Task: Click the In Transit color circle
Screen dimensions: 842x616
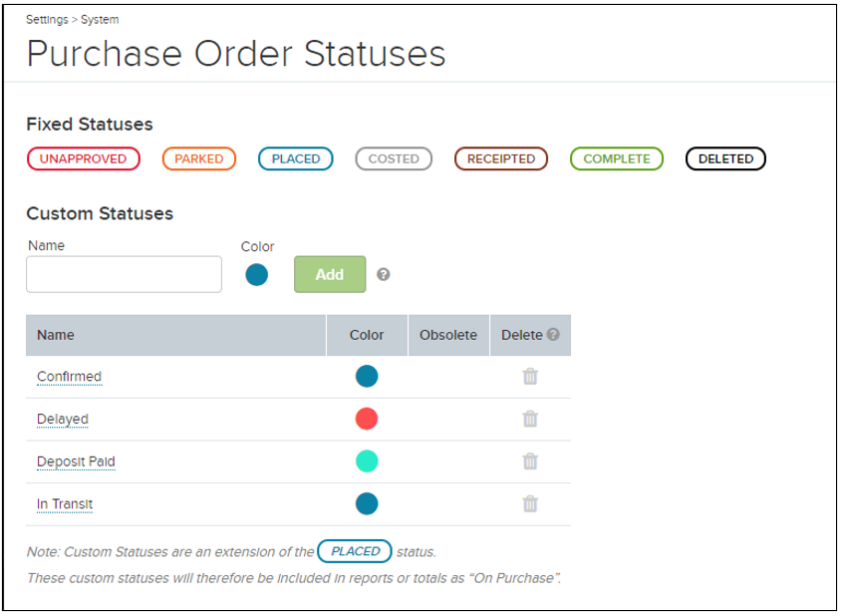Action: [x=367, y=503]
